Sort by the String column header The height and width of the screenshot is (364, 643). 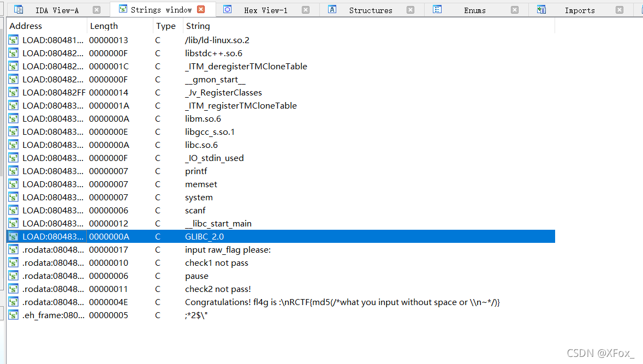point(368,26)
